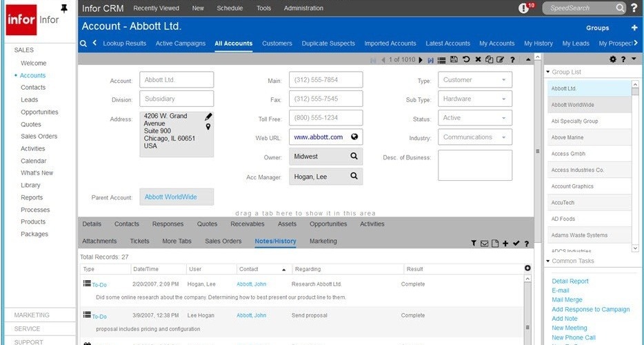The height and width of the screenshot is (345, 644).
Task: Edit the address with the pencil icon
Action: click(209, 117)
